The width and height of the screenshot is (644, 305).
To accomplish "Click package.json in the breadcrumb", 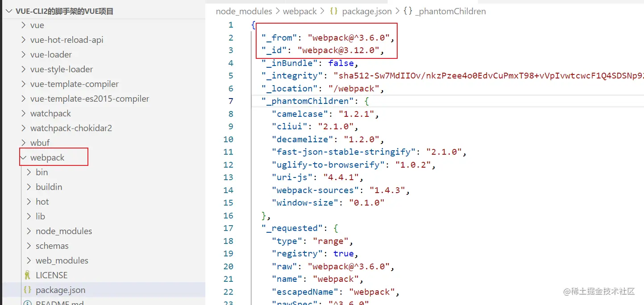I will [367, 11].
